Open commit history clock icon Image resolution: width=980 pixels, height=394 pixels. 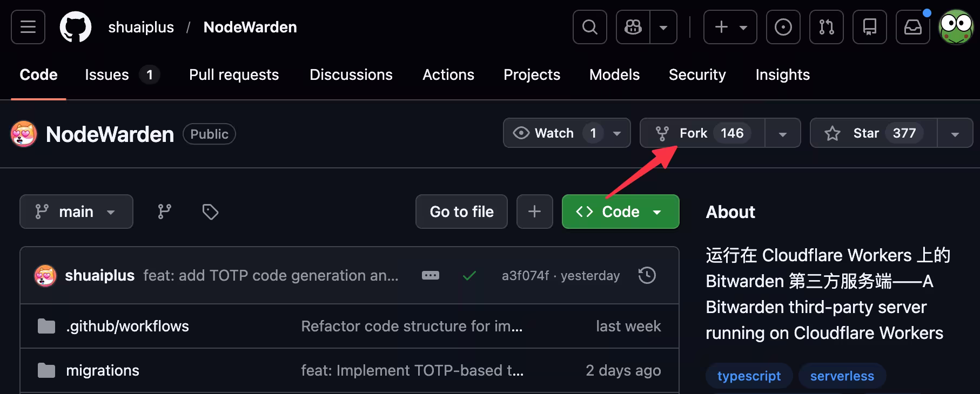647,275
